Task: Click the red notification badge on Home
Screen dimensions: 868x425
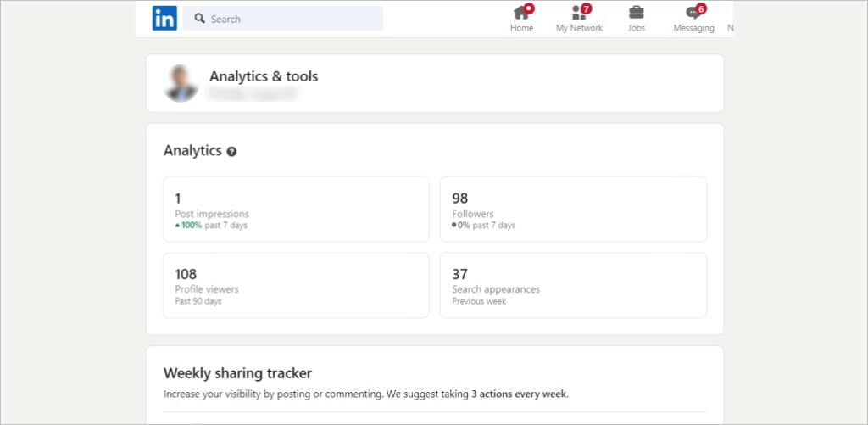Action: pos(529,8)
